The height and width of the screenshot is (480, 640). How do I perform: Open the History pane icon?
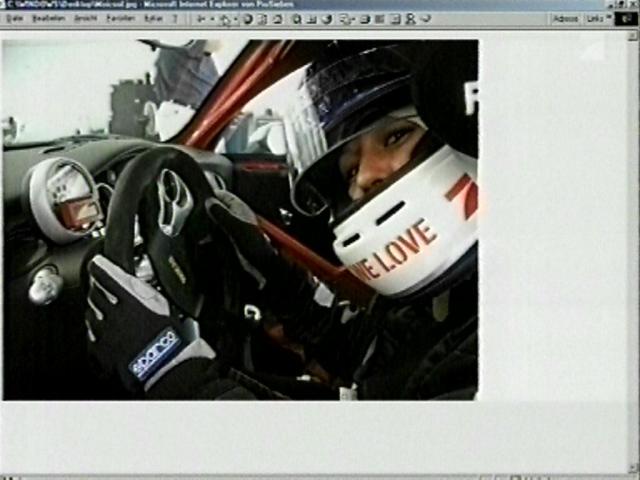(x=327, y=18)
